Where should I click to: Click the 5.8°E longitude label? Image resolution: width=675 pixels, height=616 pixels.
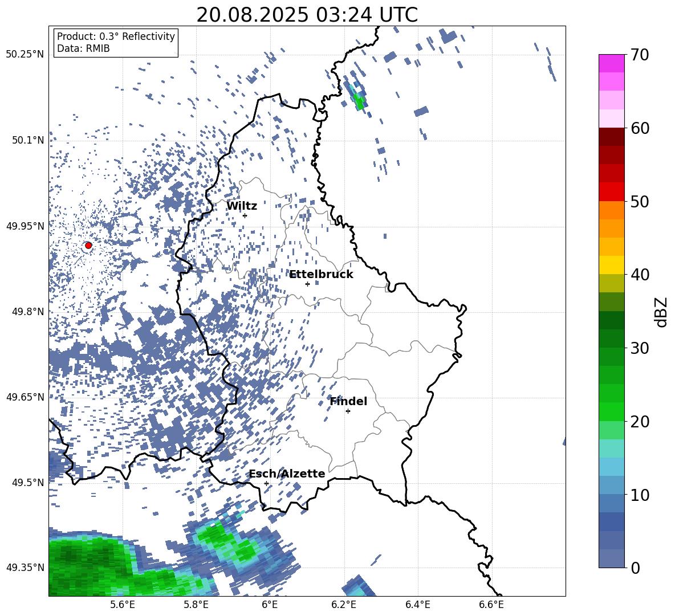pyautogui.click(x=196, y=605)
